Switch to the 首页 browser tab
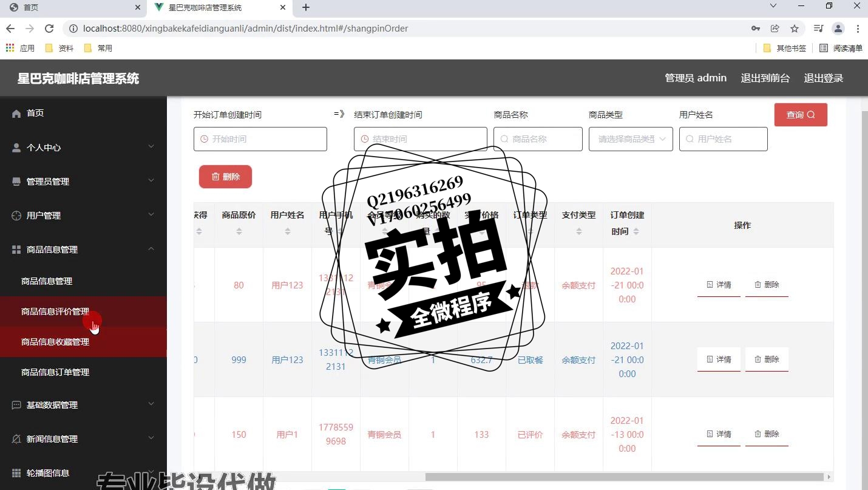 coord(73,8)
